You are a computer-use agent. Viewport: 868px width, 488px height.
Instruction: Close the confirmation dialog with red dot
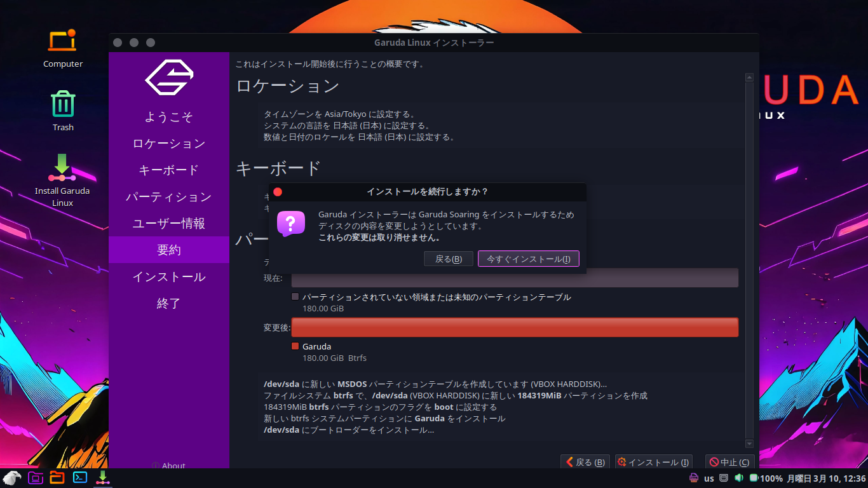point(278,192)
